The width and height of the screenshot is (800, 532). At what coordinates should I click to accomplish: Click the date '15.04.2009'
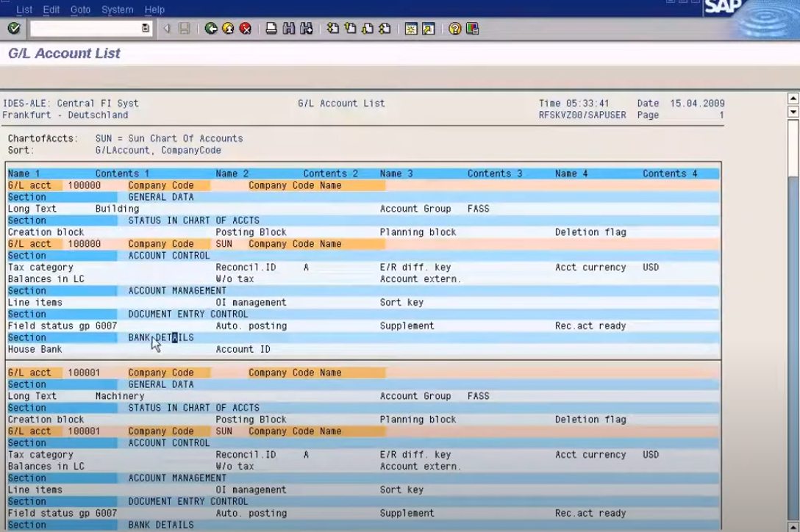(697, 103)
